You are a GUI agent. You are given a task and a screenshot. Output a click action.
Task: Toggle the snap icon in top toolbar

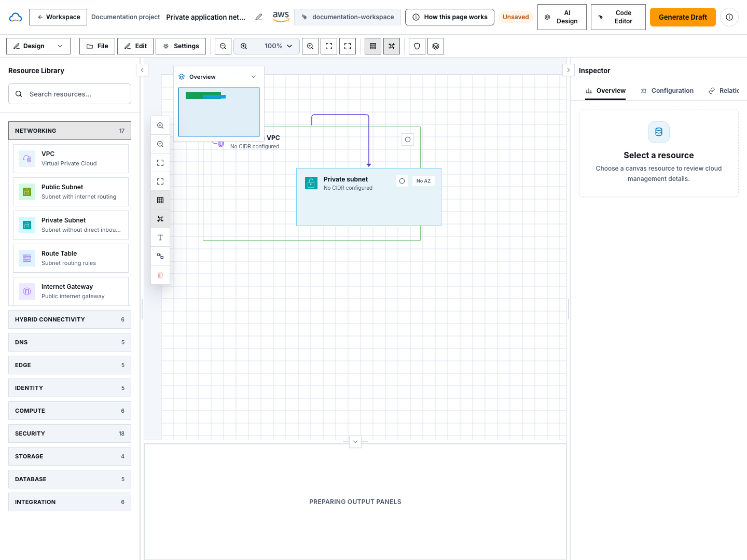coord(392,46)
